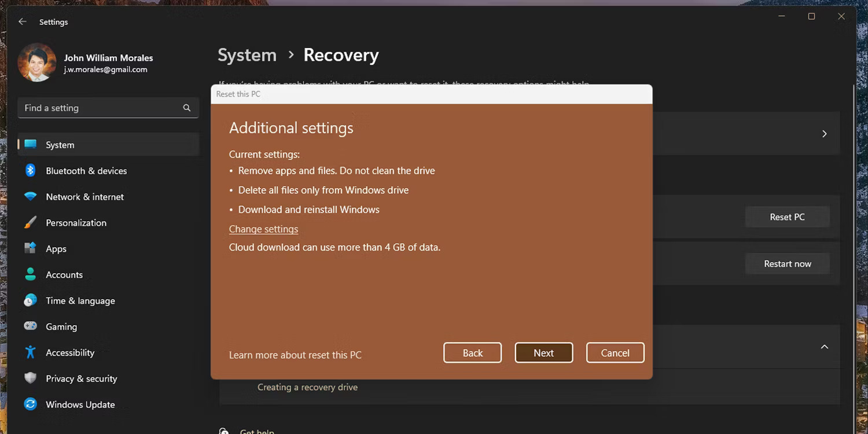Open Privacy & security label
Screen dimensions: 868x434
82,379
